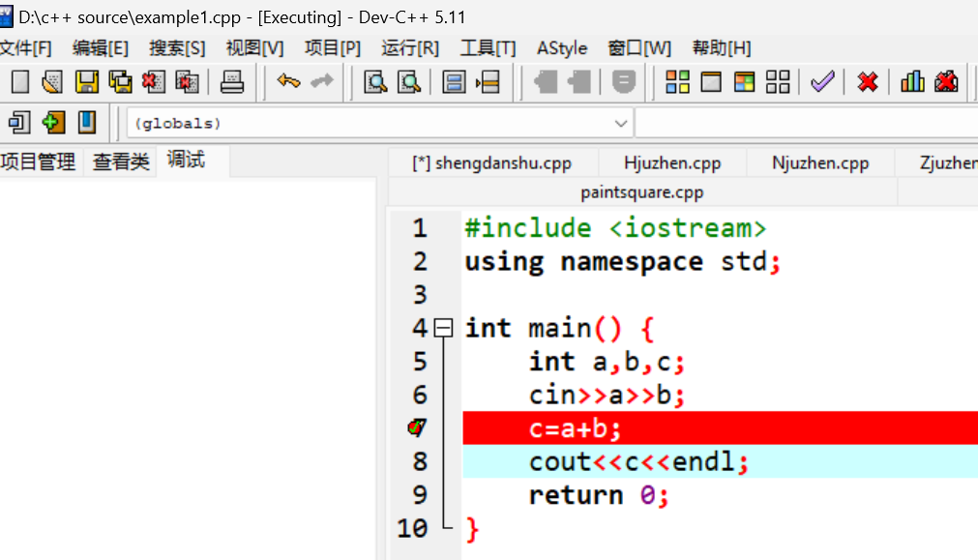
Task: Open the Replace tool icon
Action: [x=409, y=81]
